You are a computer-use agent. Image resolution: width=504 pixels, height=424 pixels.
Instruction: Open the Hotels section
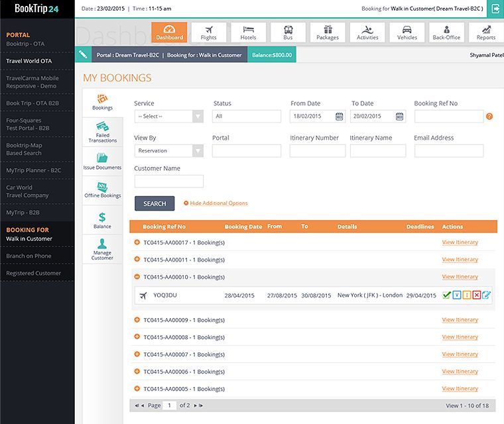pyautogui.click(x=248, y=32)
